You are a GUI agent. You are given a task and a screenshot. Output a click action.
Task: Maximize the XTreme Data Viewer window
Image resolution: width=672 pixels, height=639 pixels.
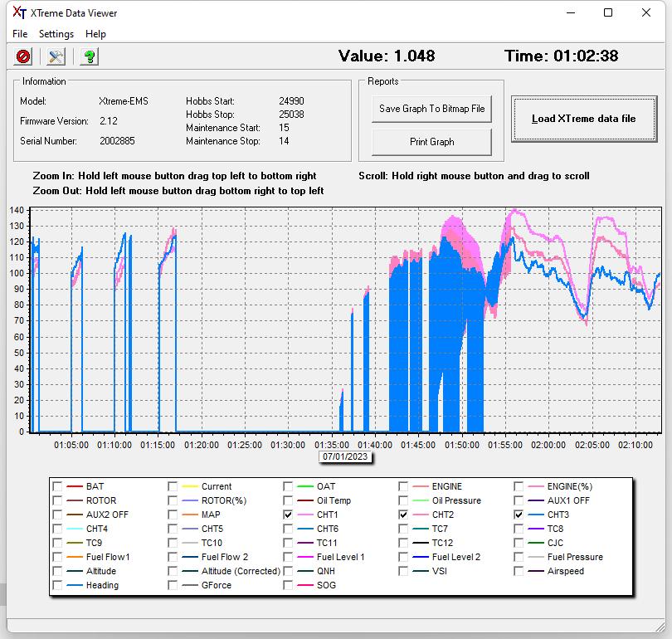(x=608, y=12)
